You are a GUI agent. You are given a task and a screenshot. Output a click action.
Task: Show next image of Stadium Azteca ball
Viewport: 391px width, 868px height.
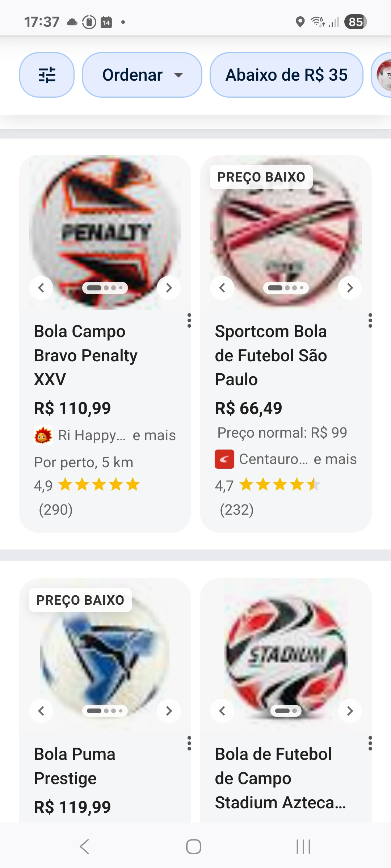point(350,711)
